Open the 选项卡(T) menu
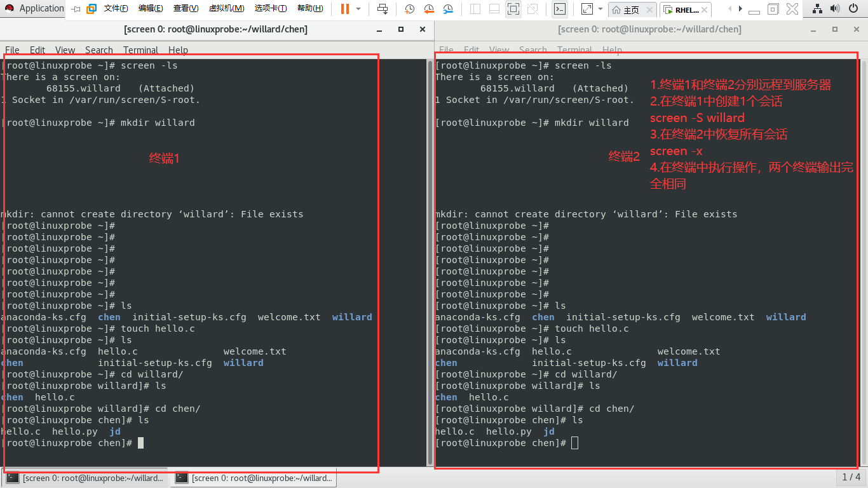 pos(271,9)
